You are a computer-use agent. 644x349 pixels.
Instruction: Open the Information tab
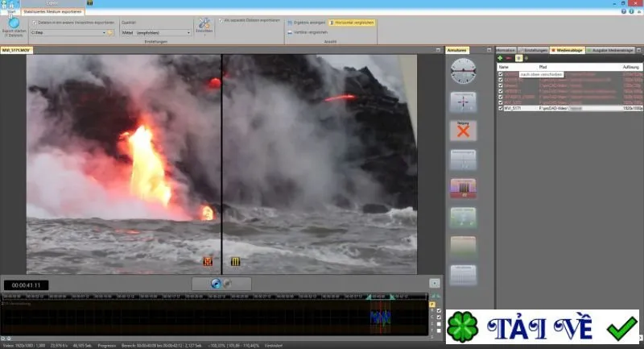pyautogui.click(x=506, y=50)
